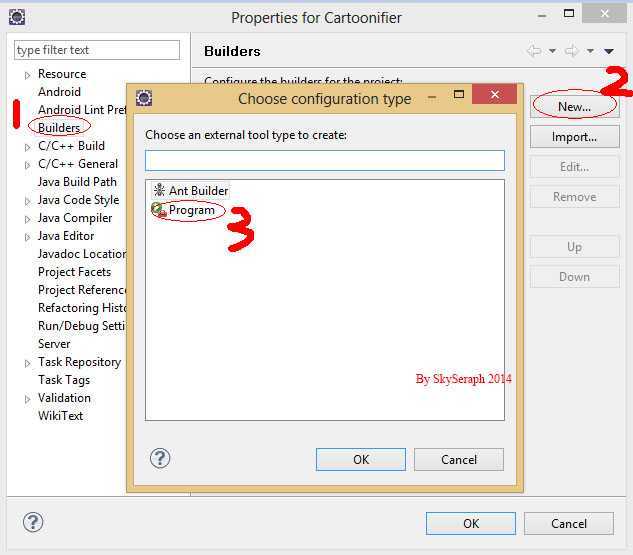The height and width of the screenshot is (555, 633).
Task: Click the Validation tree label
Action: pyautogui.click(x=64, y=398)
